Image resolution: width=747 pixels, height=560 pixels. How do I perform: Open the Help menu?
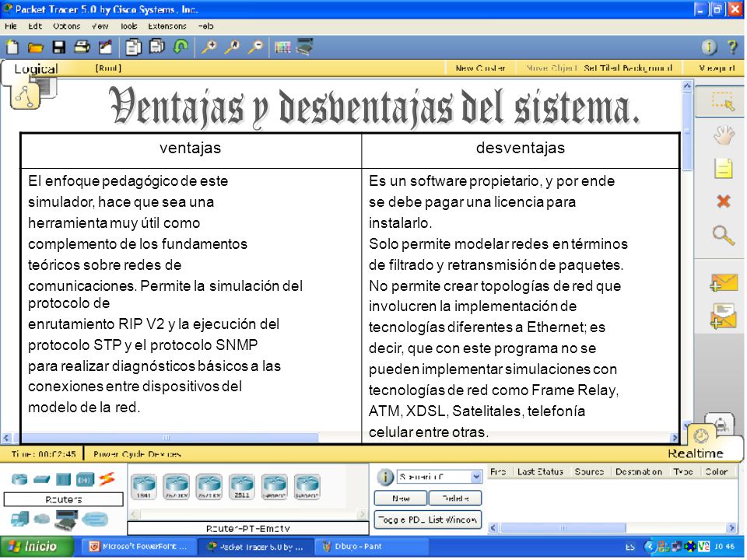tap(205, 26)
